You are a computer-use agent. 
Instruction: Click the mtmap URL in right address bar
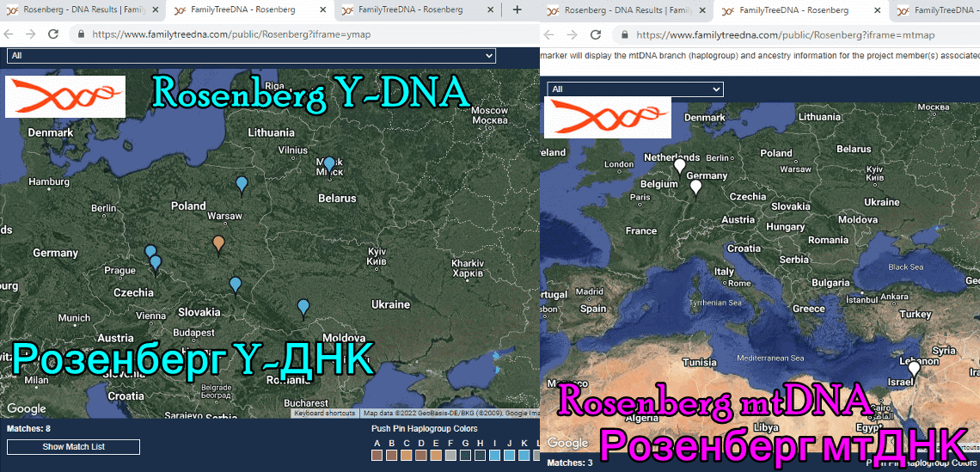point(786,35)
